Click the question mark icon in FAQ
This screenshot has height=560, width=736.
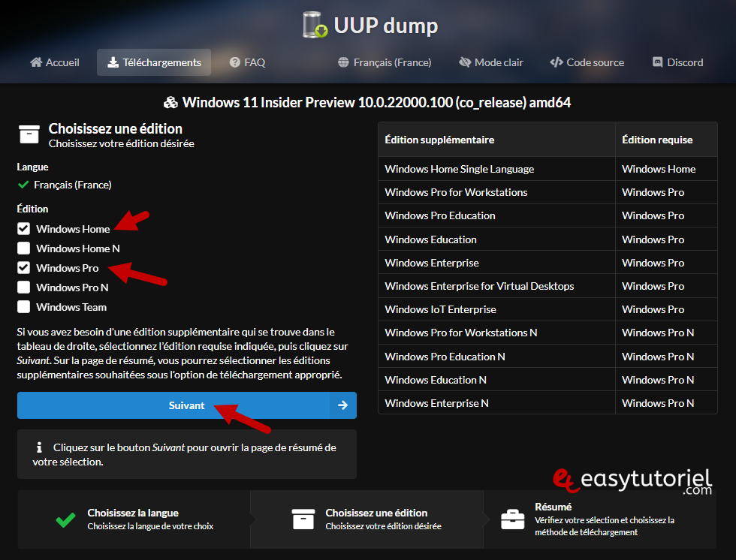pos(234,62)
